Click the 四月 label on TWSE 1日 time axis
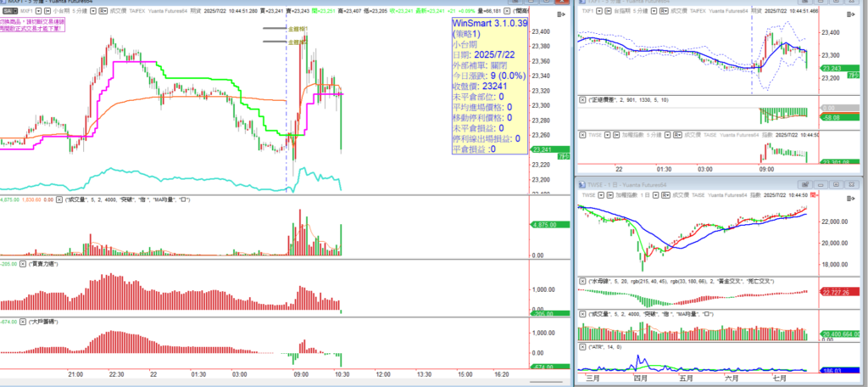The width and height of the screenshot is (868, 387). pos(641,378)
